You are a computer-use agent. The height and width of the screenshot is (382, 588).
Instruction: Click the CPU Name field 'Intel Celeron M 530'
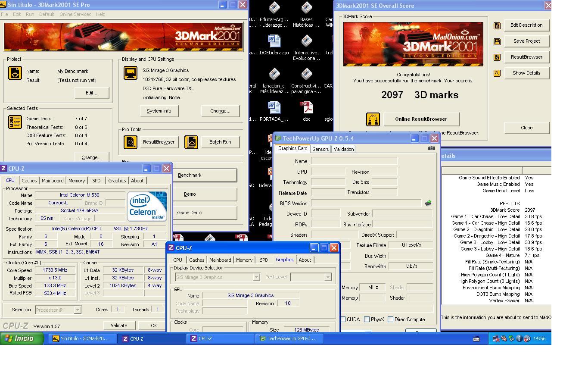tap(79, 195)
